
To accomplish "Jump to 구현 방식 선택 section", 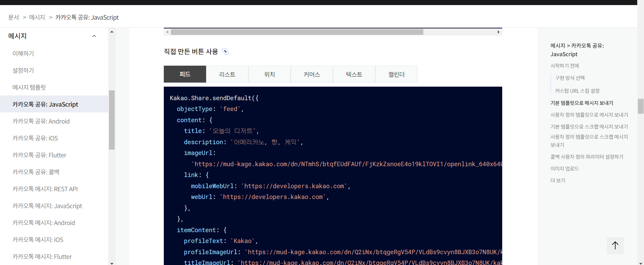I will [x=570, y=78].
